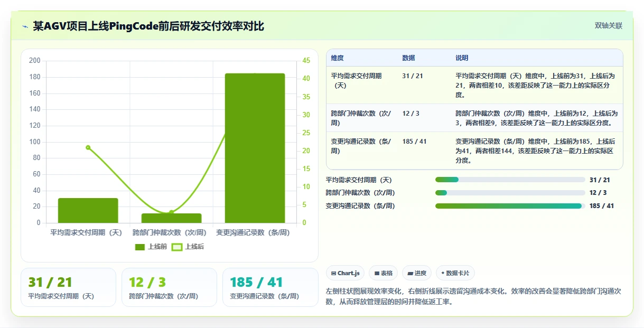Select the 数据卡片 chip
This screenshot has height=328, width=644.
click(x=455, y=273)
